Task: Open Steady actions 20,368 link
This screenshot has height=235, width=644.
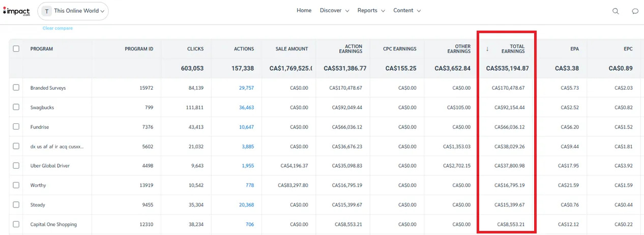Action: pyautogui.click(x=246, y=205)
